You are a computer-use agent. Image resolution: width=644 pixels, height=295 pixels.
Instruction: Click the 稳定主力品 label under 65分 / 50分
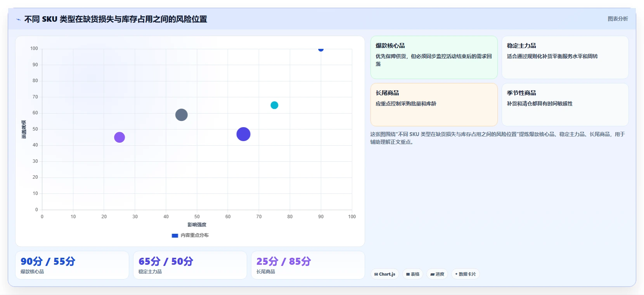150,272
